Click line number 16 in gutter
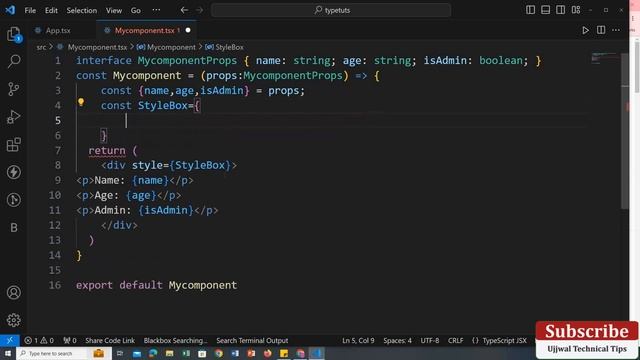 coord(55,285)
